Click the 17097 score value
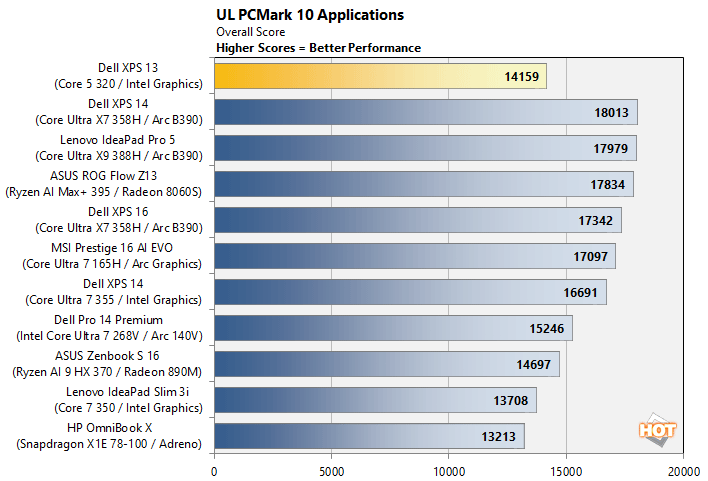This screenshot has width=708, height=481. coord(590,257)
